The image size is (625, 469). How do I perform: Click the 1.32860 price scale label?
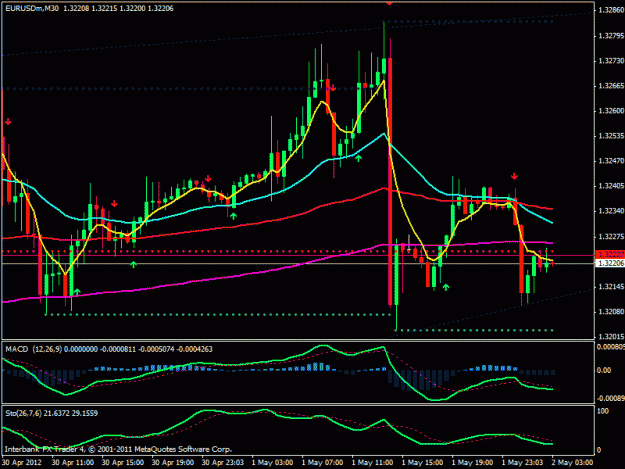pyautogui.click(x=611, y=10)
